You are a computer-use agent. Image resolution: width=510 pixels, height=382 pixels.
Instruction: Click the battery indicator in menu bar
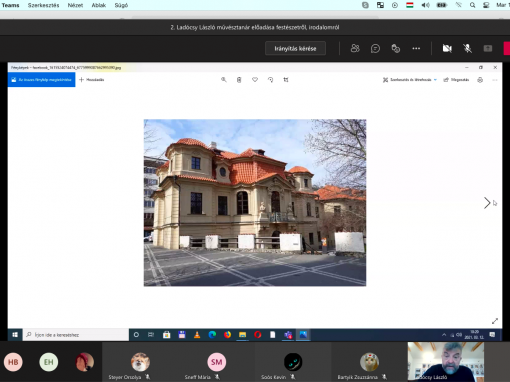click(x=442, y=5)
